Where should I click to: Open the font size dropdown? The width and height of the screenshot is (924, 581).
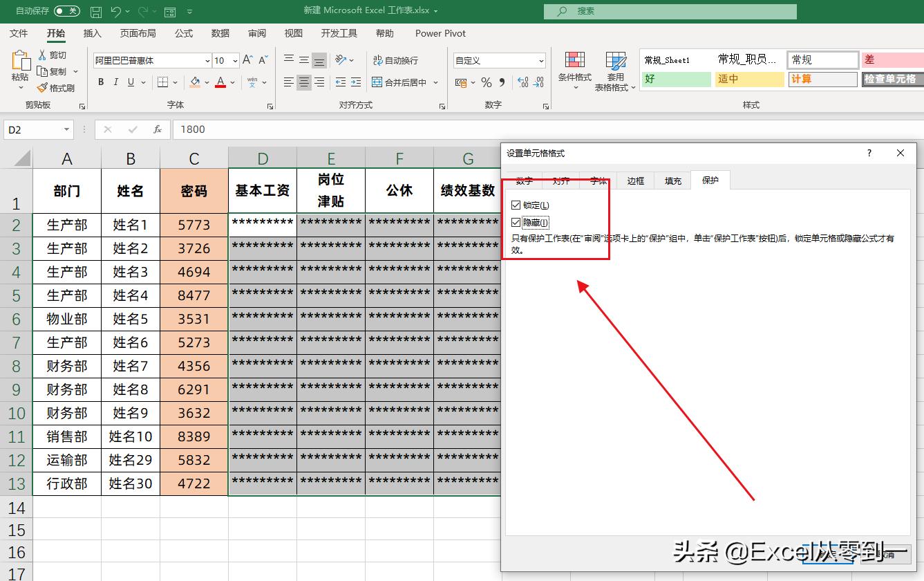pos(234,60)
